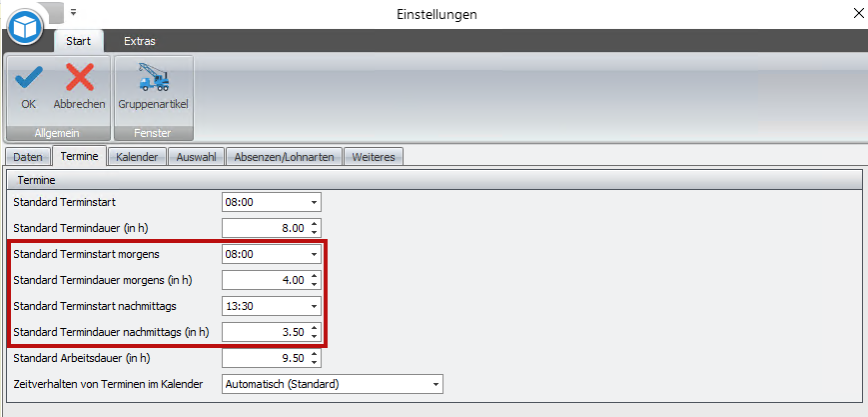
Task: Open the Absenzen/Lohnarten tab
Action: (x=285, y=157)
